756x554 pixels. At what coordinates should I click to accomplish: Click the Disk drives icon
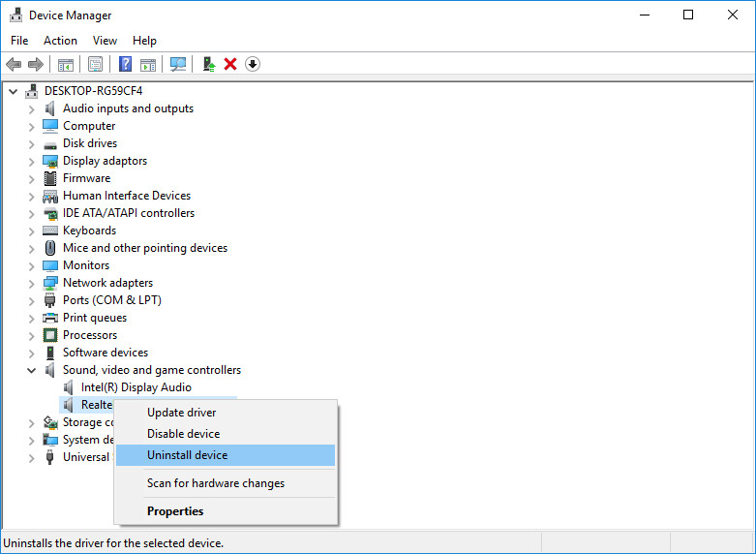tap(50, 144)
